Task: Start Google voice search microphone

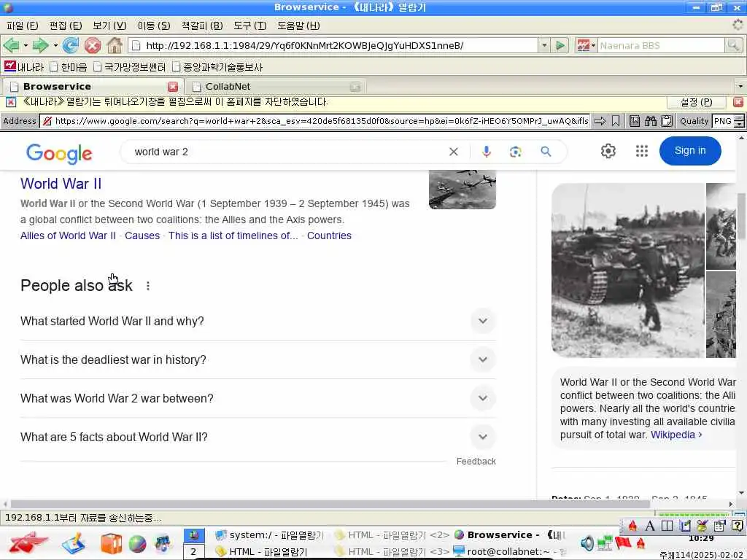Action: (x=486, y=152)
